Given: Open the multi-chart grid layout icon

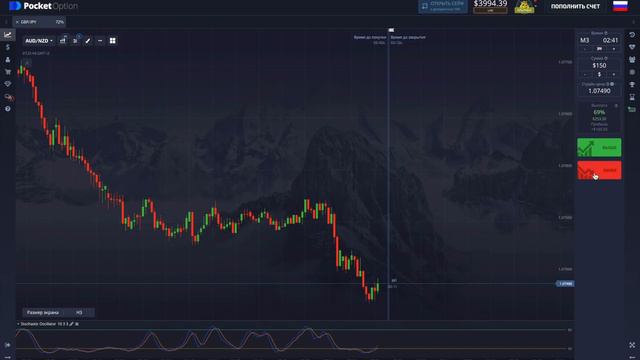Looking at the screenshot, I should point(113,41).
